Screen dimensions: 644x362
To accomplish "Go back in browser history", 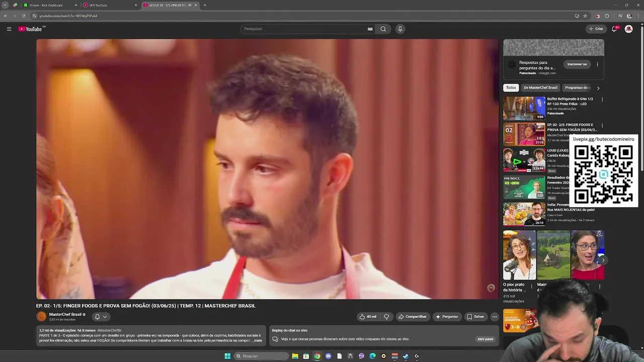I will point(6,16).
